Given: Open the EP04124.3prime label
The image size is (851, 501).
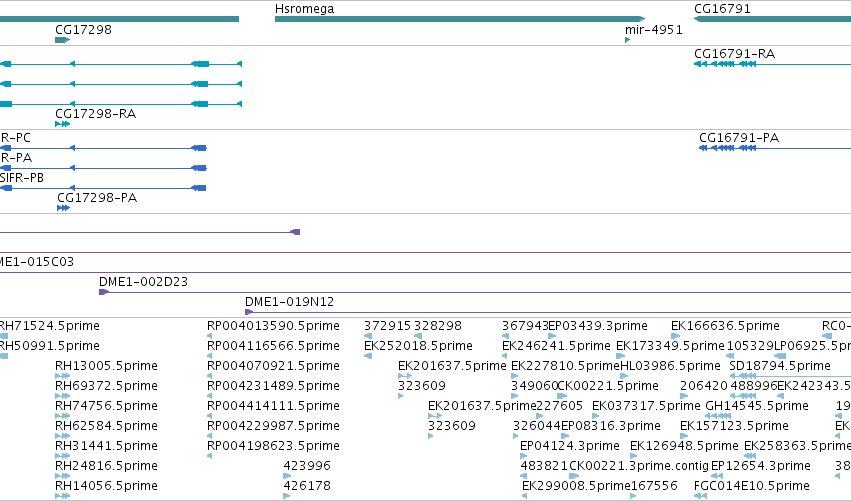Looking at the screenshot, I should coord(569,446).
